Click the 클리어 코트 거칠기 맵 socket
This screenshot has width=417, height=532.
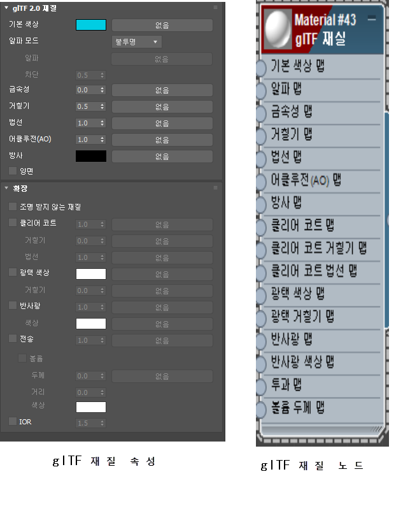261,250
